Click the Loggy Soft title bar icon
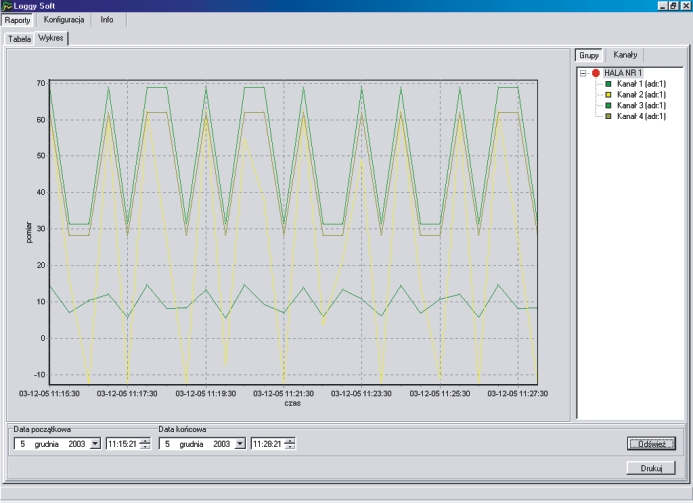 click(x=8, y=6)
